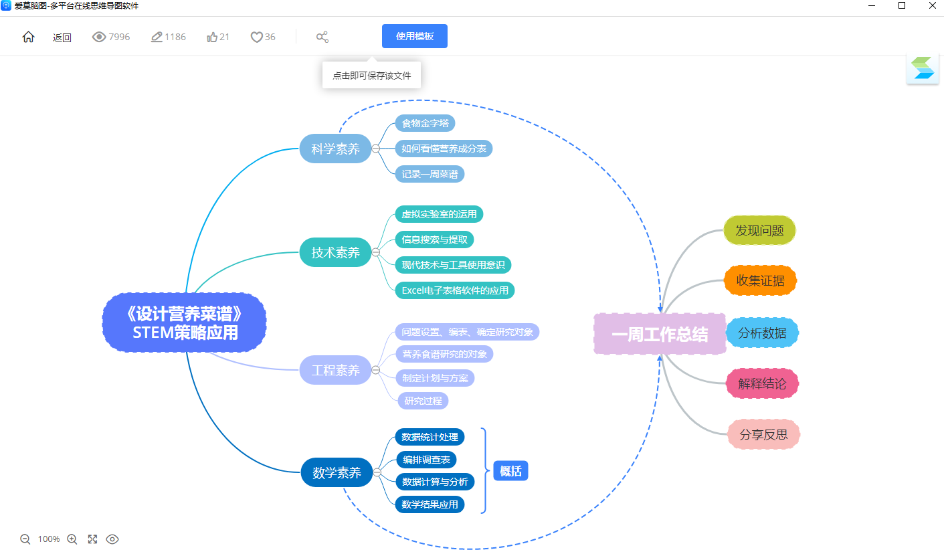This screenshot has height=560, width=944.
Task: Click the thumbs-up like icon
Action: click(x=212, y=37)
